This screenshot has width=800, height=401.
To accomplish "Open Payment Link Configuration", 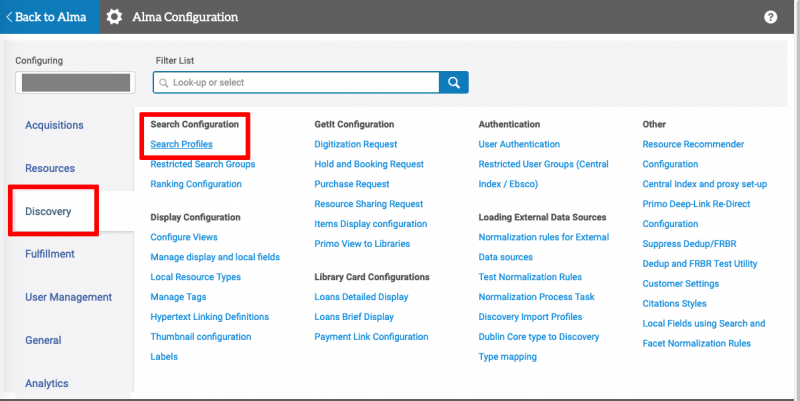I will click(x=371, y=336).
